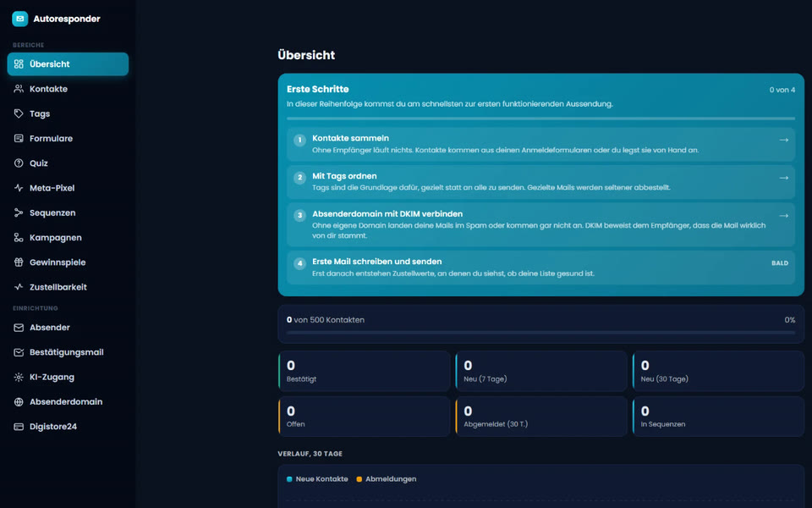Go to Sequenzen in the sidebar
The height and width of the screenshot is (508, 812).
[x=68, y=213]
